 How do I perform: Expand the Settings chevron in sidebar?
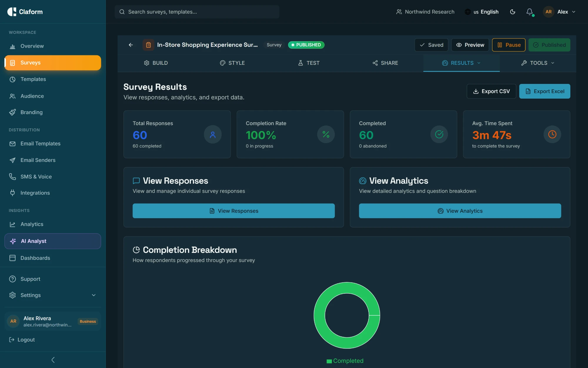(94, 295)
